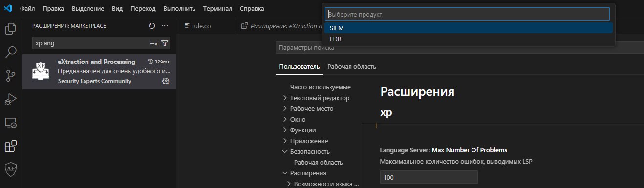Click the Расширения settings heading
This screenshot has width=644, height=188.
417,92
